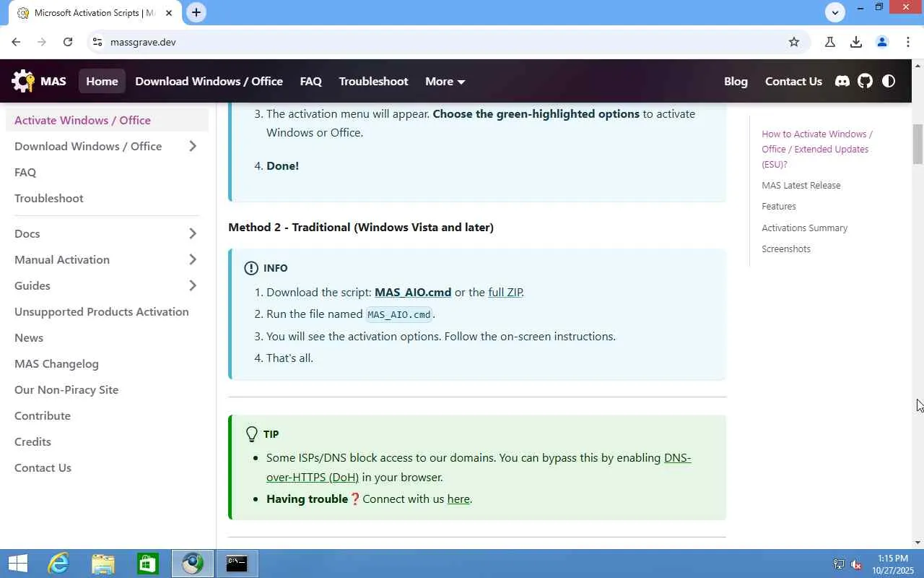
Task: Open the More dropdown in navbar
Action: [445, 81]
